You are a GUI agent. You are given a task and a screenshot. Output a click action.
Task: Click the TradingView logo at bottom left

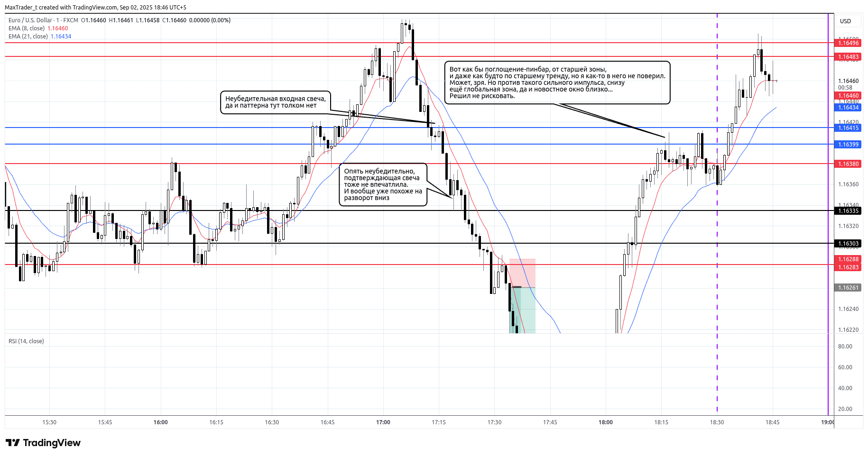(43, 443)
